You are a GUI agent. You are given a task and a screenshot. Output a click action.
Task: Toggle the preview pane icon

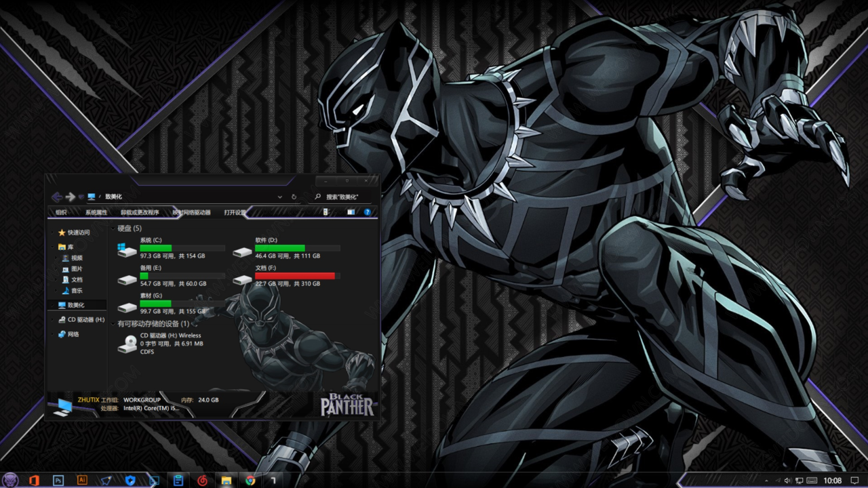click(x=351, y=212)
